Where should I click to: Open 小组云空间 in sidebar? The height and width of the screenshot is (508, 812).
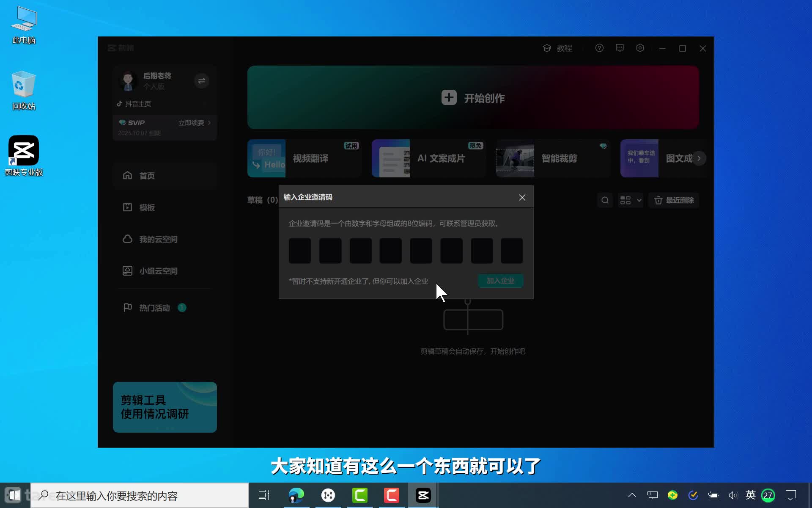point(165,271)
